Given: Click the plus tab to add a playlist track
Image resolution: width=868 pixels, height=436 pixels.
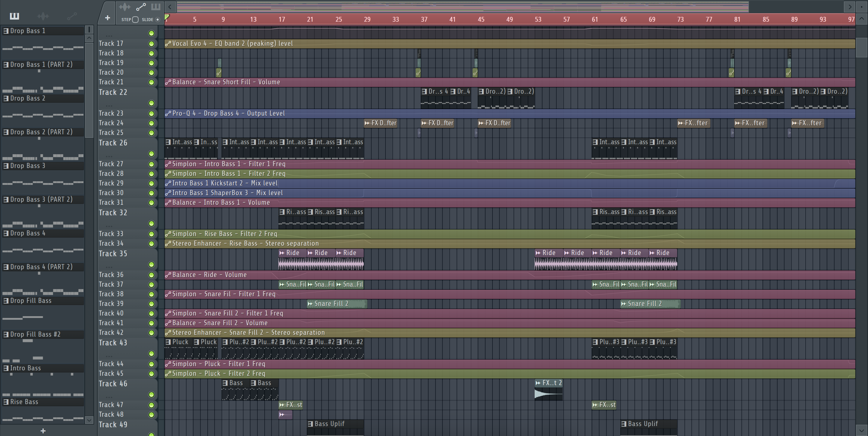Looking at the screenshot, I should click(107, 18).
